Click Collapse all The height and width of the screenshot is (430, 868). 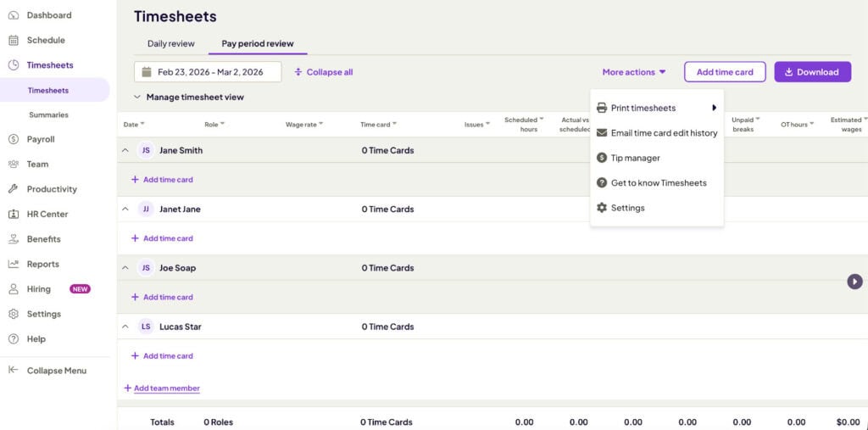pyautogui.click(x=323, y=72)
